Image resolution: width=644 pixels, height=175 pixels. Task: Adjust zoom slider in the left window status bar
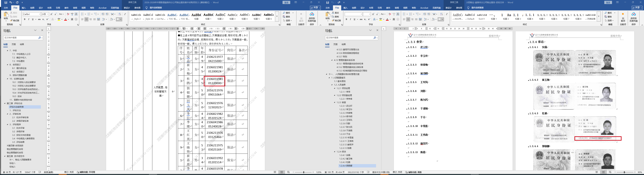304,172
